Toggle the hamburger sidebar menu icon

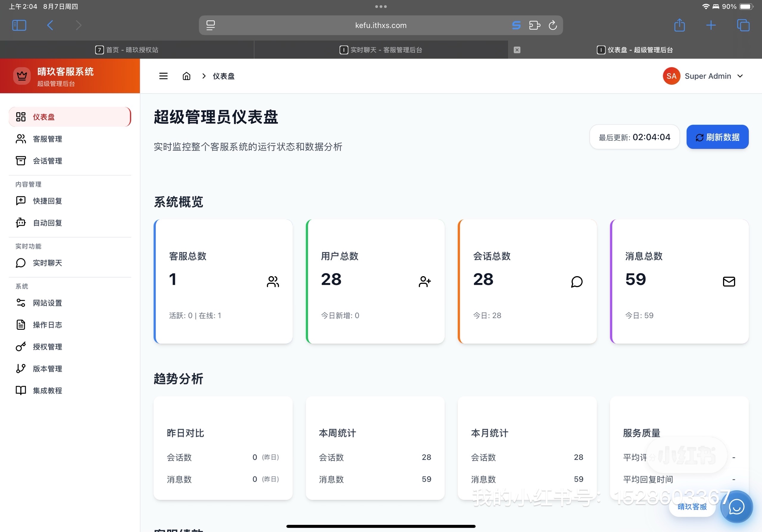coord(163,76)
